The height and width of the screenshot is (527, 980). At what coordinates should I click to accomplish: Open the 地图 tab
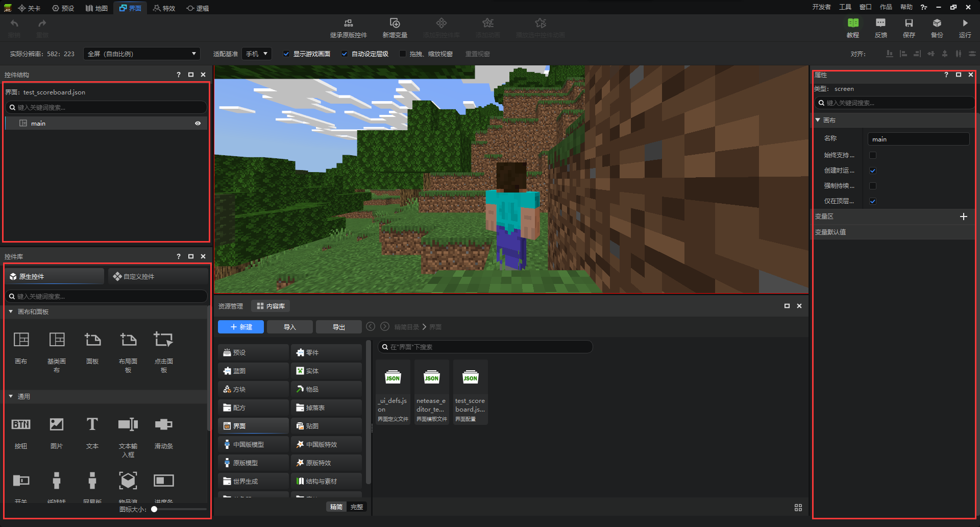tap(96, 8)
